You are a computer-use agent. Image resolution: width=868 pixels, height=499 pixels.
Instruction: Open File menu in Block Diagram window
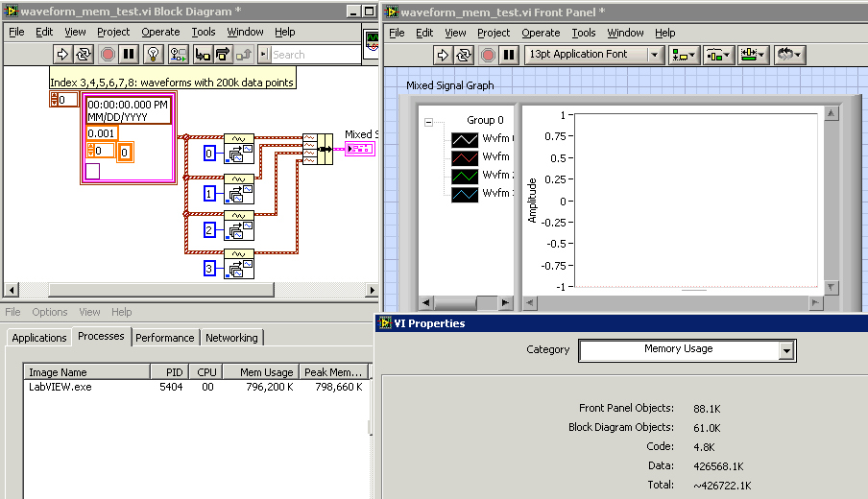point(16,32)
